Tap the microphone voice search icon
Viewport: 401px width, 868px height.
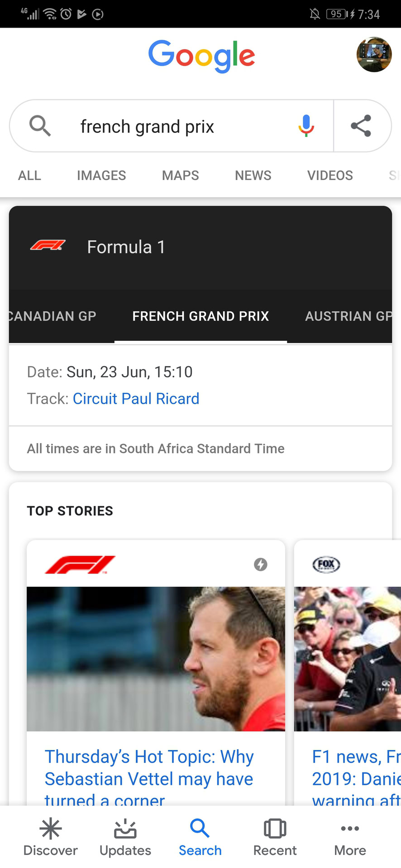306,126
